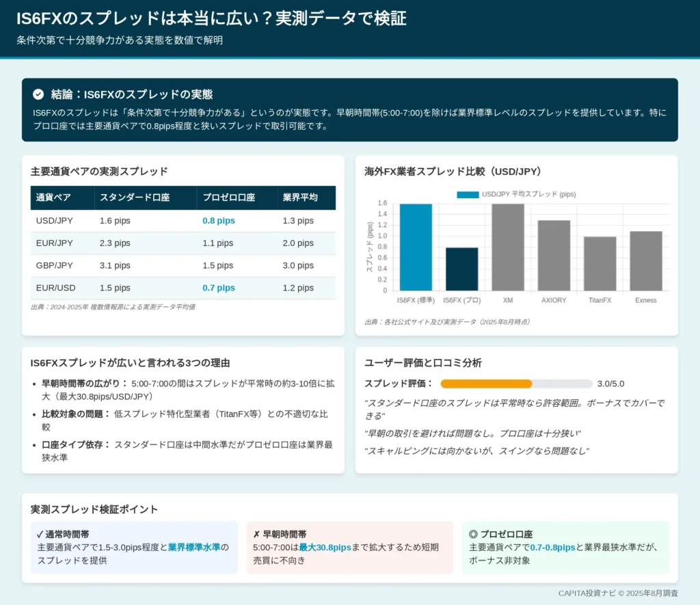Click the main title IS6FXのスプレッドは本当に広い

(211, 18)
